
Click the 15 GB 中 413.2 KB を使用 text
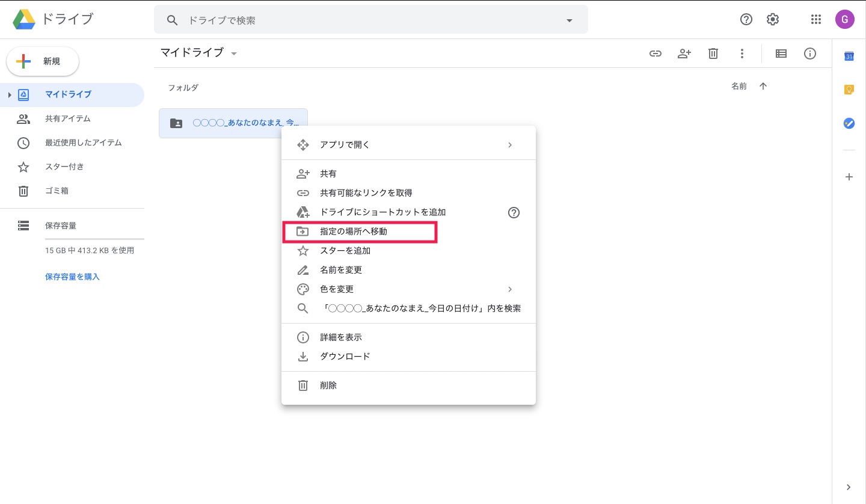[x=90, y=251]
